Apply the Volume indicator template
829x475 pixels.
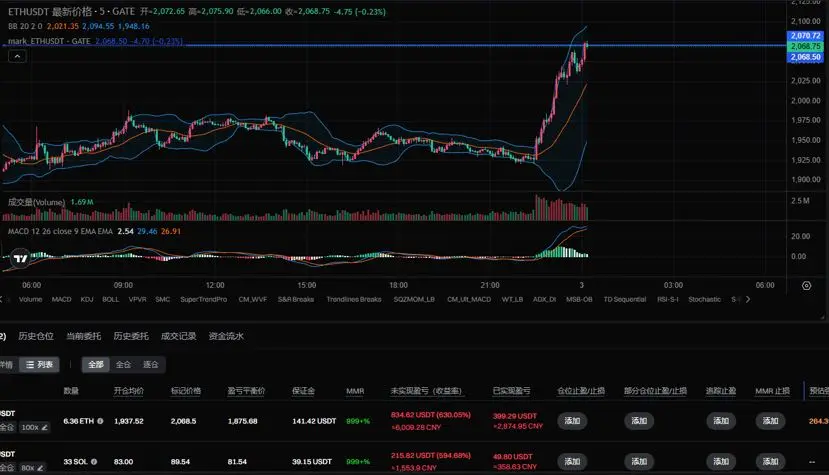31,299
